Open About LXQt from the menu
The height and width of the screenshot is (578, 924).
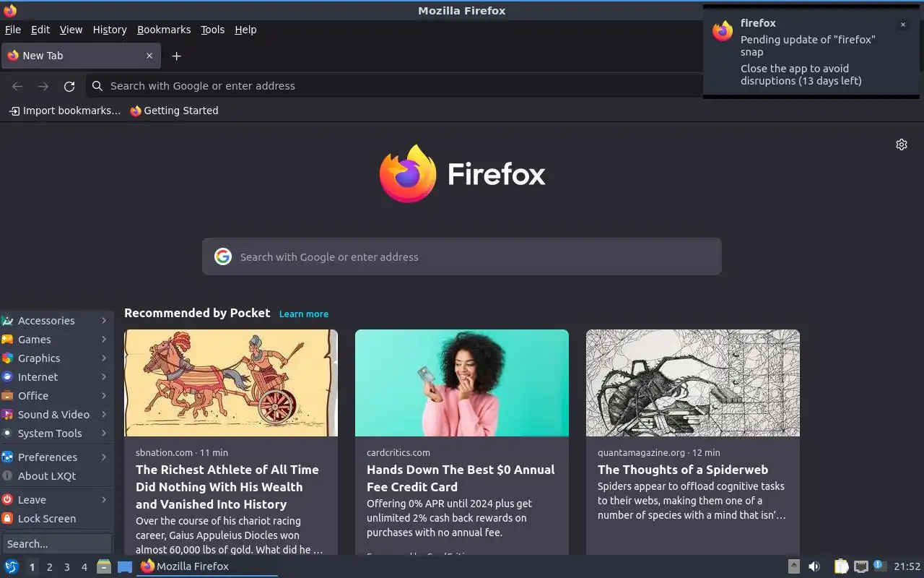tap(56, 476)
